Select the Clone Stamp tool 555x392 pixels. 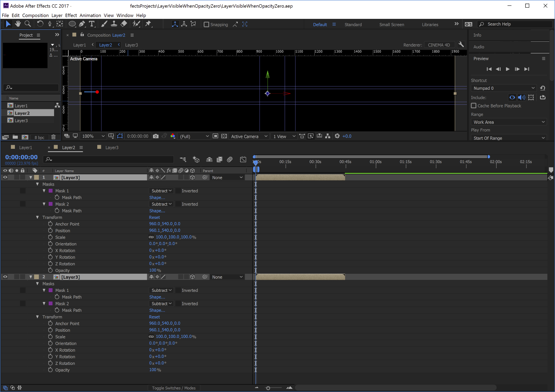114,24
